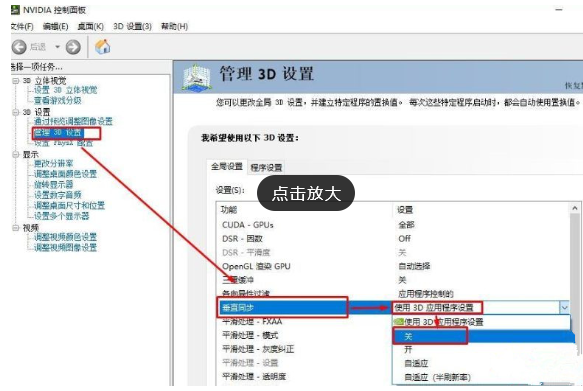Click the 全部 value for CUDA - GPUs
Screen dimensions: 583x391
pos(406,225)
